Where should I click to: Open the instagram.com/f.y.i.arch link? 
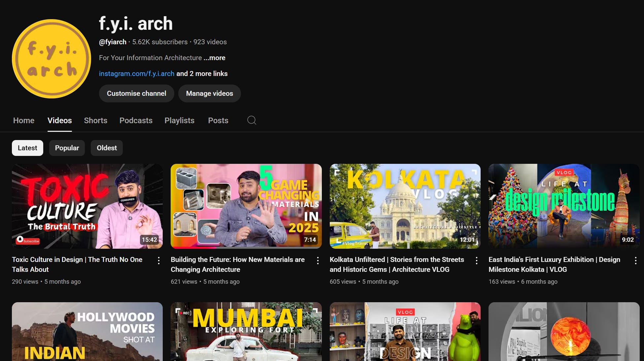point(136,74)
